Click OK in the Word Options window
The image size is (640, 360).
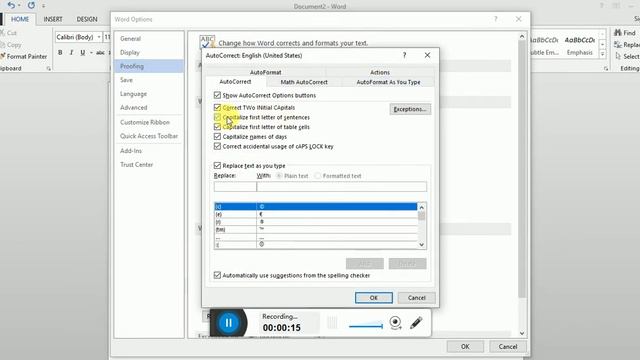point(465,347)
